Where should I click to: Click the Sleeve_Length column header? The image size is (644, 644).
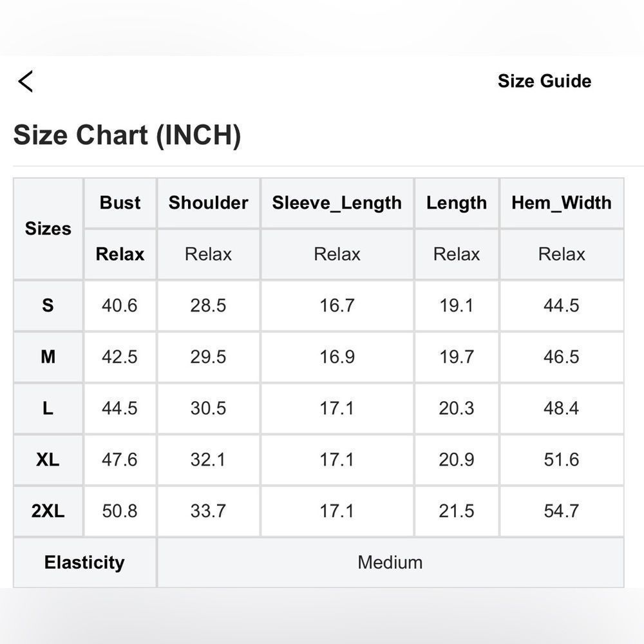(x=337, y=203)
